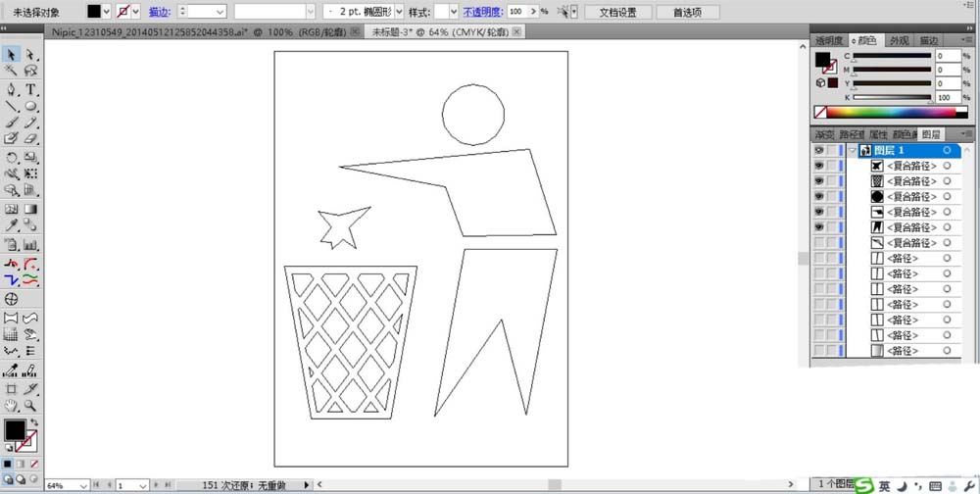Open the 描边 link in control bar
The height and width of the screenshot is (494, 980).
click(x=160, y=11)
